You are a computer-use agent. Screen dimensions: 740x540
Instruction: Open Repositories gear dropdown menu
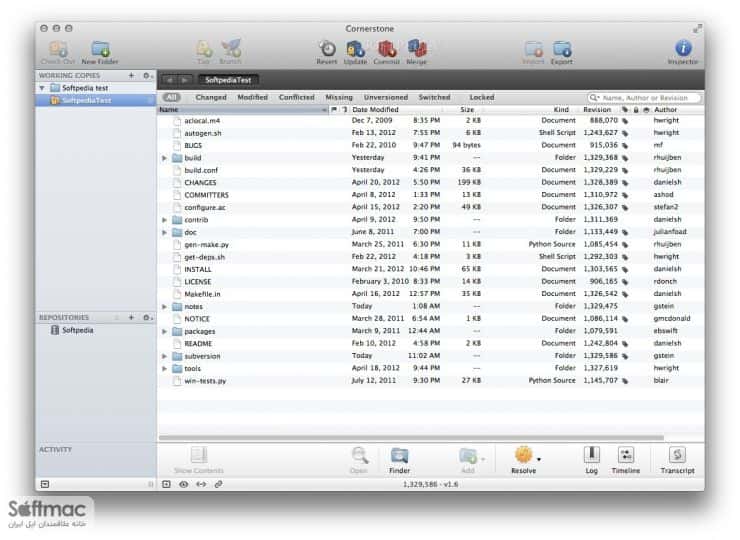click(147, 318)
